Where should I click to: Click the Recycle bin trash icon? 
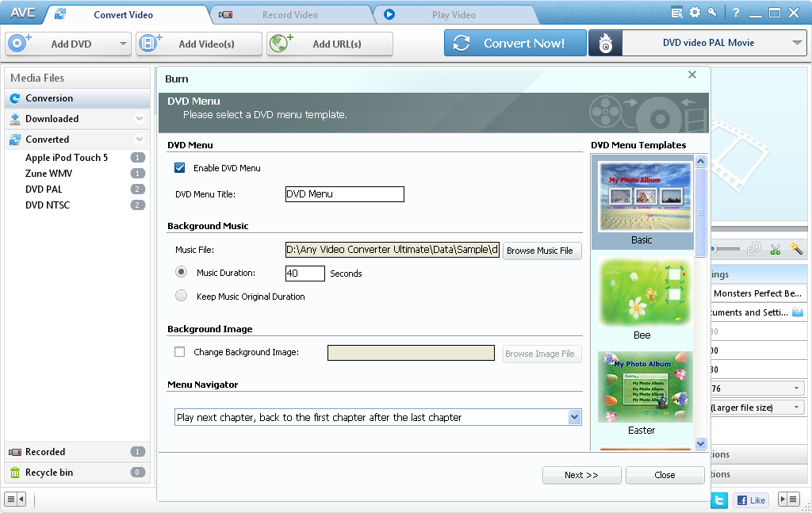pos(15,473)
